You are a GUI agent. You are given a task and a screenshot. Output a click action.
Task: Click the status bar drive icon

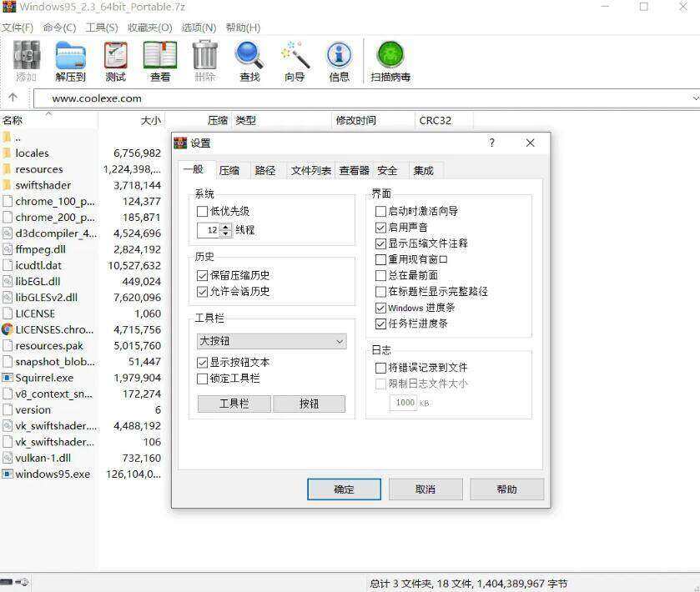pos(6,582)
